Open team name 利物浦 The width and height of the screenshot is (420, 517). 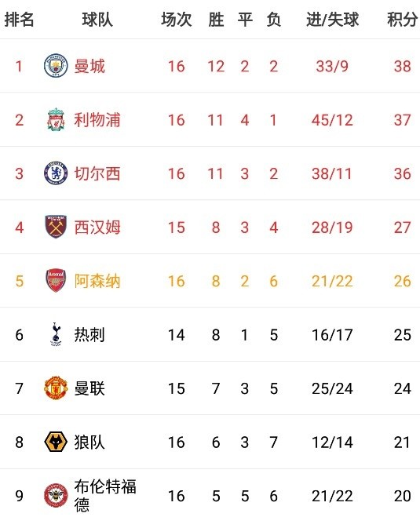tap(97, 120)
